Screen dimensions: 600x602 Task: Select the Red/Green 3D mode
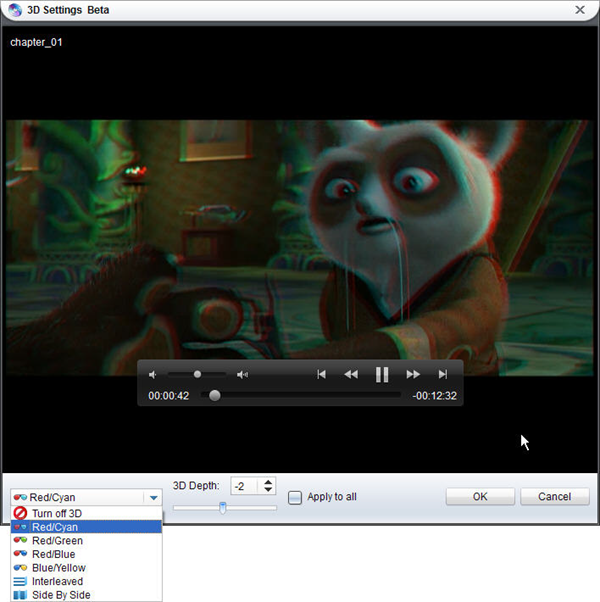point(86,541)
